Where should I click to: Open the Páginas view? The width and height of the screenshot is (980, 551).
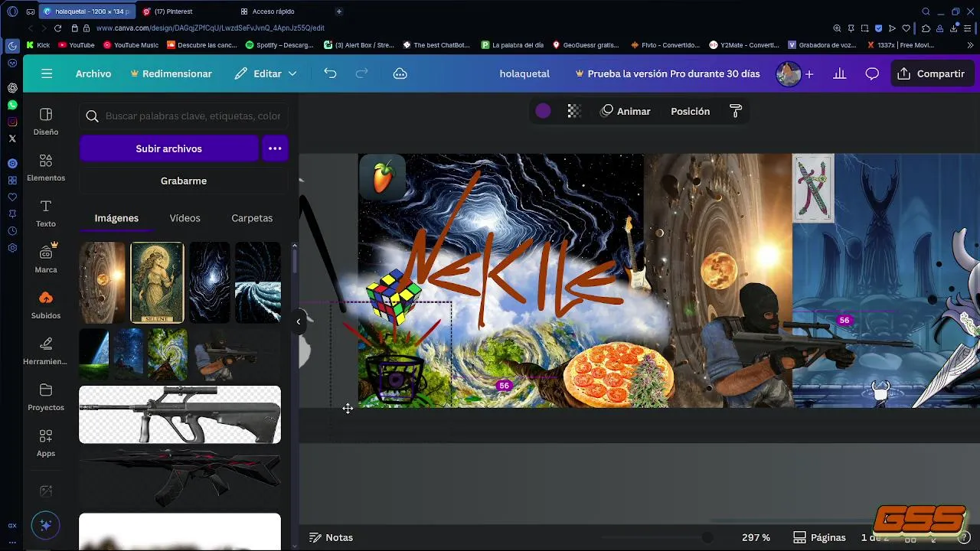(819, 537)
